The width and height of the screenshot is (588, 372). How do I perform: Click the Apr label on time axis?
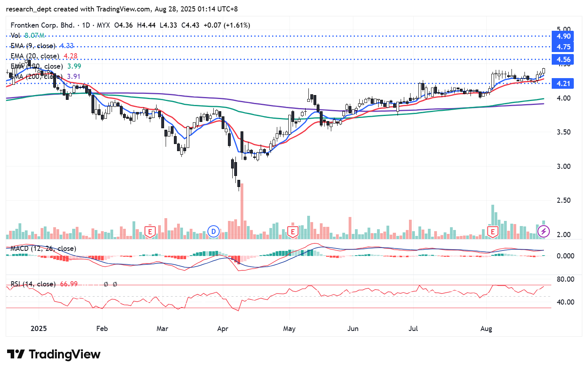pyautogui.click(x=223, y=329)
